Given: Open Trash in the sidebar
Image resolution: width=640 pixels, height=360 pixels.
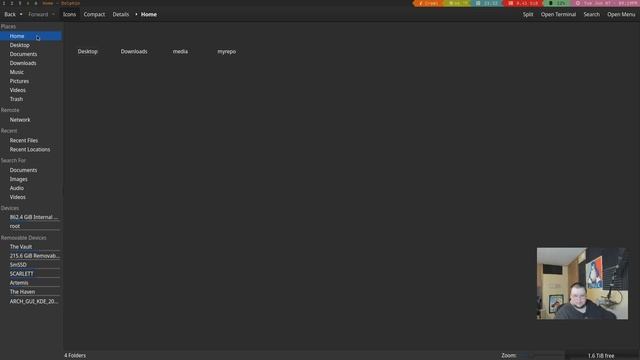Looking at the screenshot, I should [31, 99].
